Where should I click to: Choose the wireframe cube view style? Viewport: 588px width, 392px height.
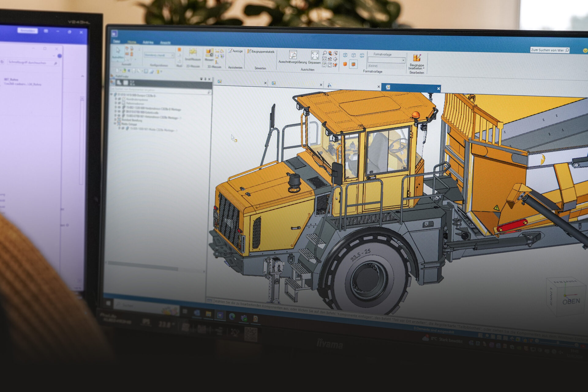pyautogui.click(x=345, y=55)
